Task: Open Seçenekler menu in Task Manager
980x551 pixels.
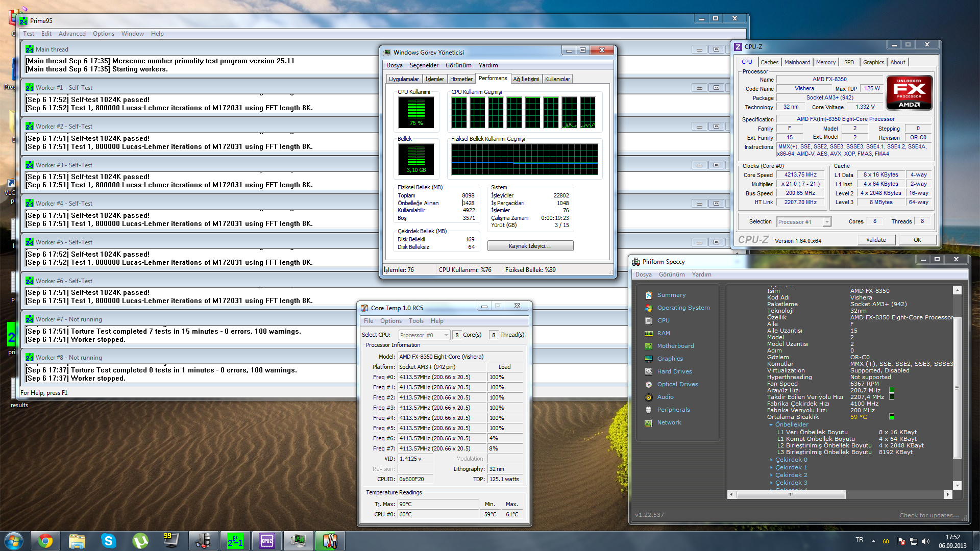Action: (424, 65)
